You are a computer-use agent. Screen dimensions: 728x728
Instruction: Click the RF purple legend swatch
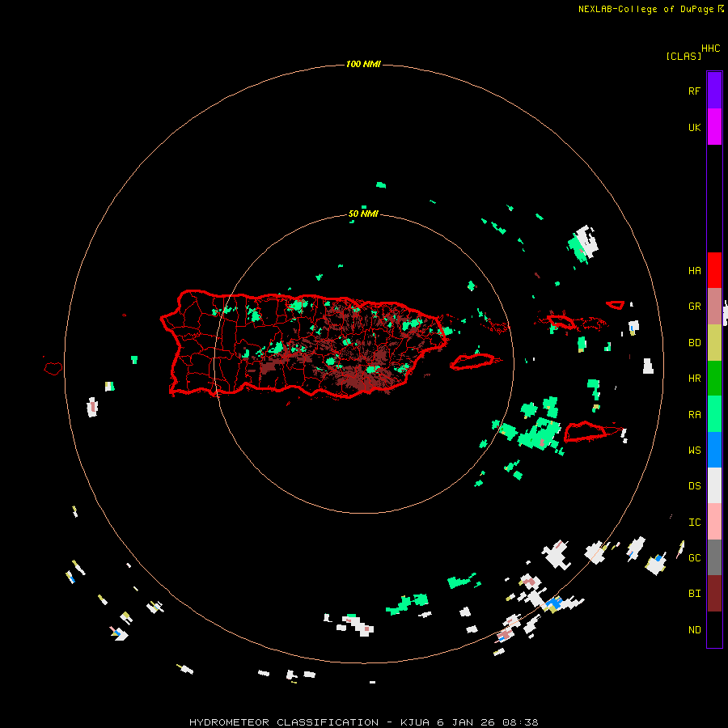[714, 91]
